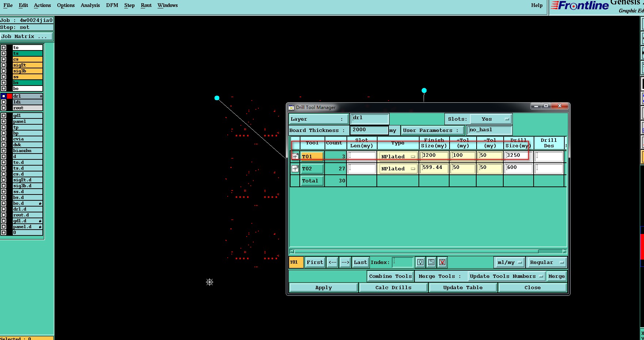Click the First navigation button
Viewport: 644px width, 340px height.
pos(315,262)
